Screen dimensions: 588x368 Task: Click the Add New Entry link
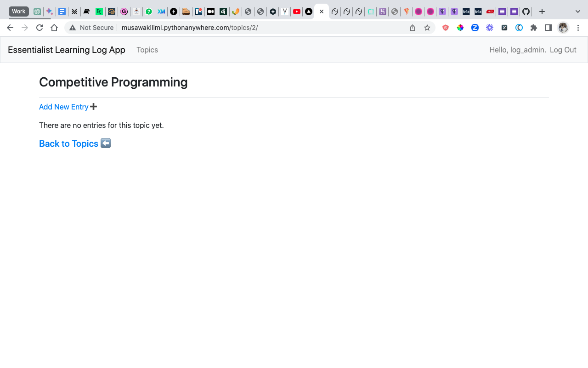tap(64, 107)
